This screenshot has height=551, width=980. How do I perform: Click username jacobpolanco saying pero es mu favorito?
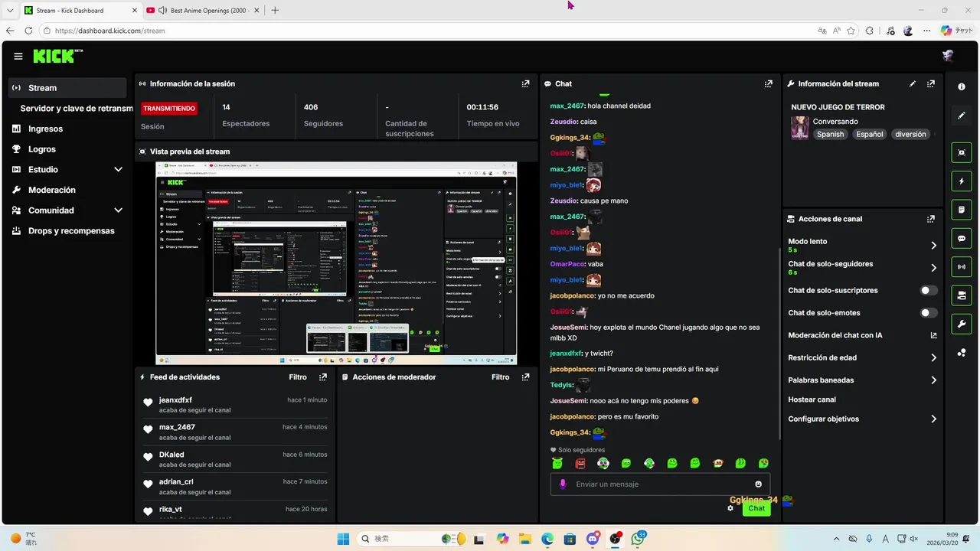click(x=573, y=417)
